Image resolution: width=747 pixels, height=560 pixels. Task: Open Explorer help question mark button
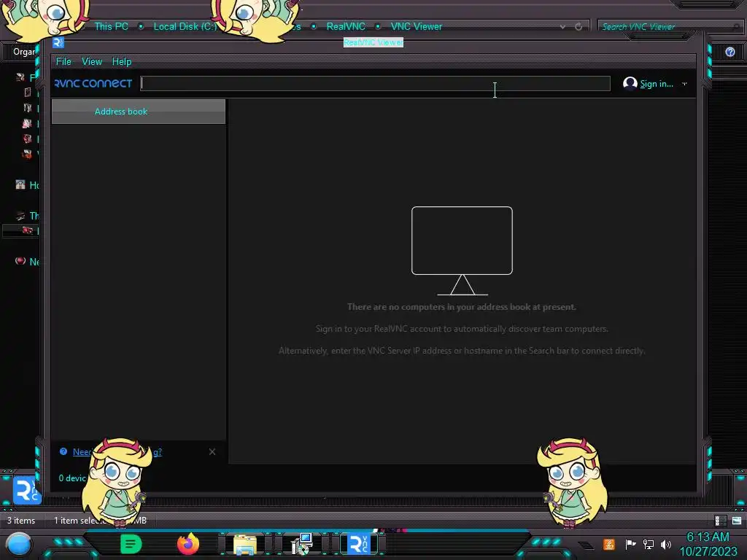729,52
